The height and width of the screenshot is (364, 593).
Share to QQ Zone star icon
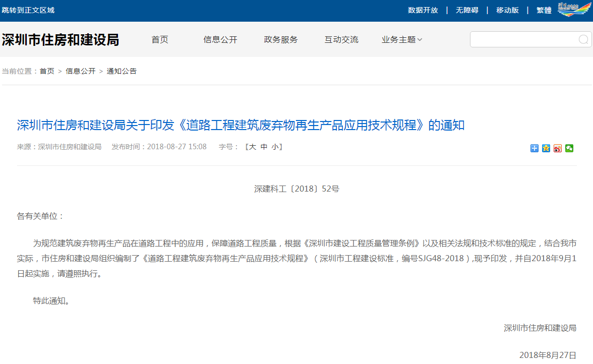point(546,148)
